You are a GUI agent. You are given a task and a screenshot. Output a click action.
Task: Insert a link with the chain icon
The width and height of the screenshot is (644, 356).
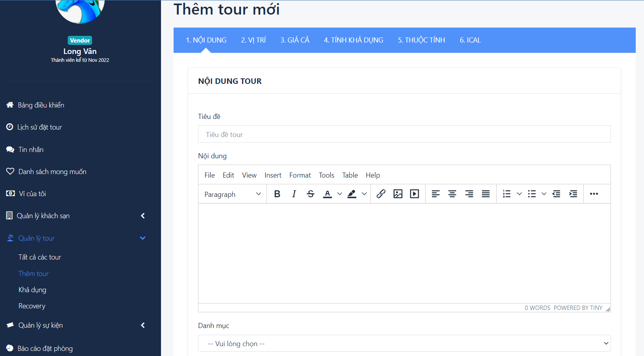381,194
